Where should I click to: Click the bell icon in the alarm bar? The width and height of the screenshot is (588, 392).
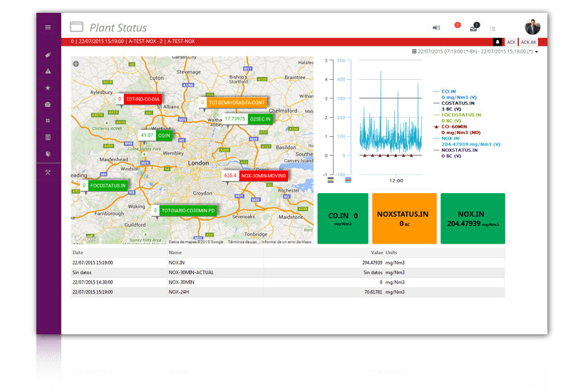497,42
